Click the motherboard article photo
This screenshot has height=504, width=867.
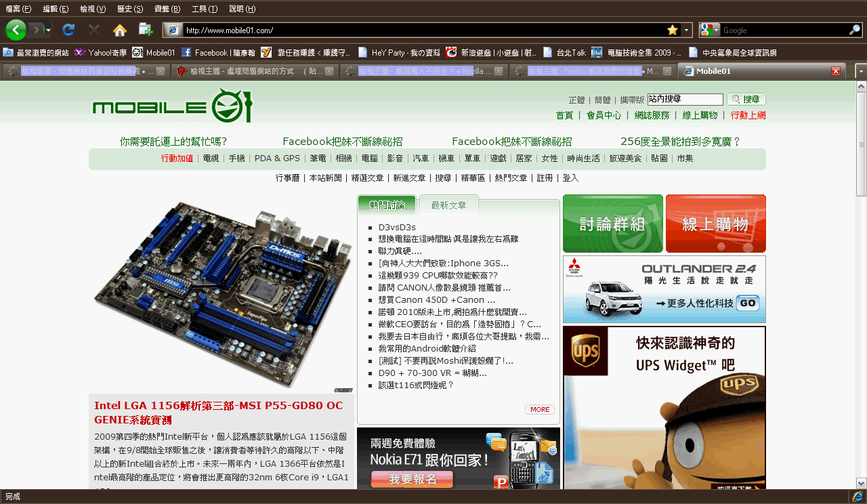[222, 297]
